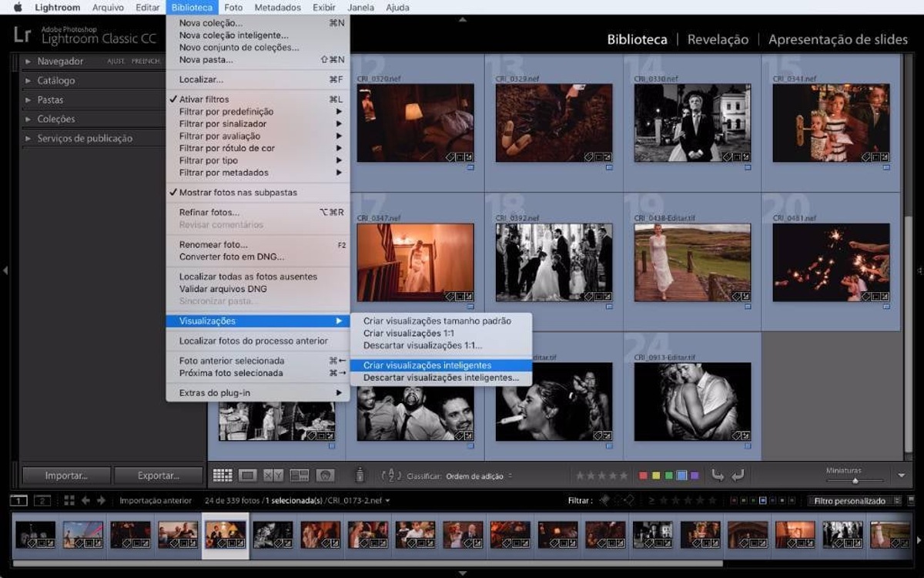Switch to Revelação module
924x578 pixels.
718,39
